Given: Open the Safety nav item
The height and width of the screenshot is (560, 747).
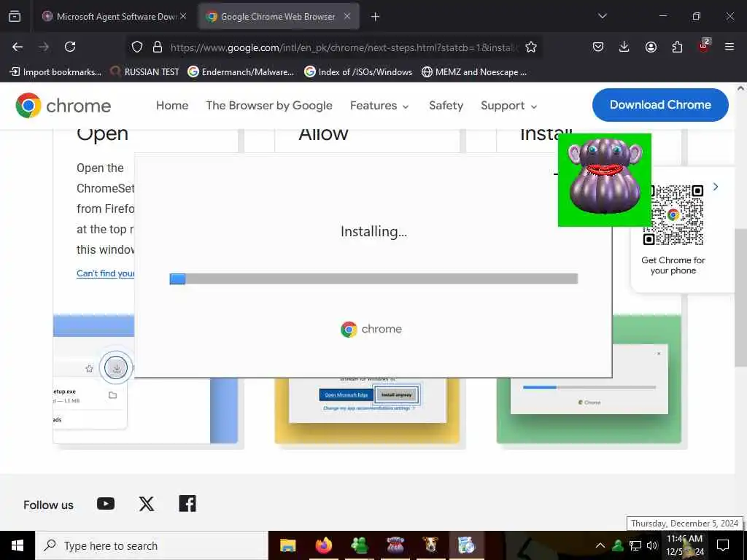Looking at the screenshot, I should tap(446, 105).
